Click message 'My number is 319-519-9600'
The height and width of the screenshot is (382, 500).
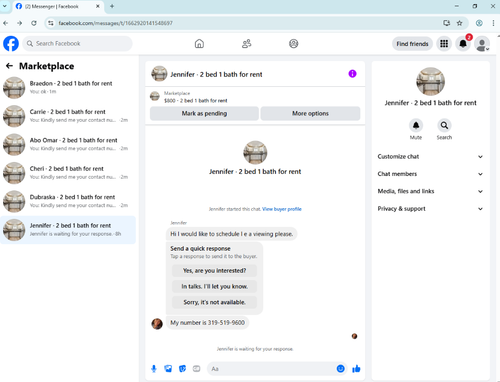click(207, 323)
